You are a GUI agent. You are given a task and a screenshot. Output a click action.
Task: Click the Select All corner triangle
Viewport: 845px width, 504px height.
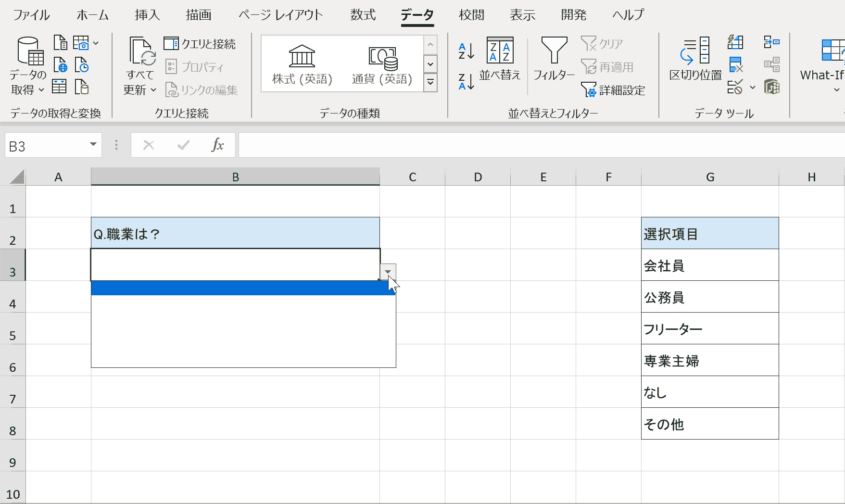point(17,177)
